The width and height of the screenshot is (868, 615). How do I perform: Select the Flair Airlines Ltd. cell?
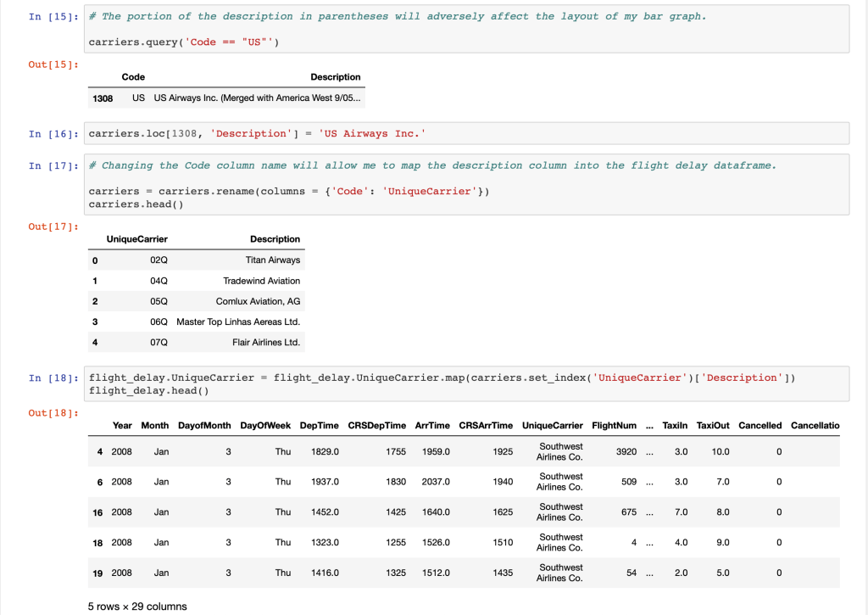pyautogui.click(x=265, y=342)
